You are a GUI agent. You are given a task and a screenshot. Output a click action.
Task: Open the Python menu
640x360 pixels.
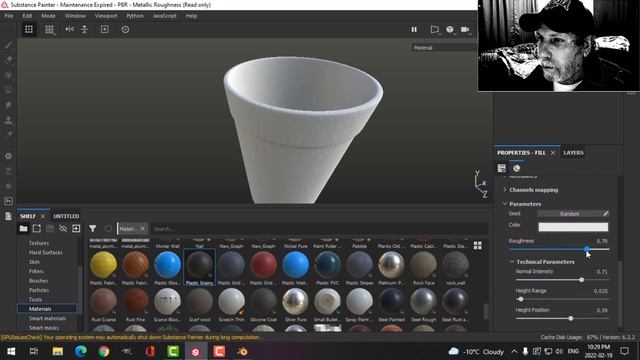[135, 16]
